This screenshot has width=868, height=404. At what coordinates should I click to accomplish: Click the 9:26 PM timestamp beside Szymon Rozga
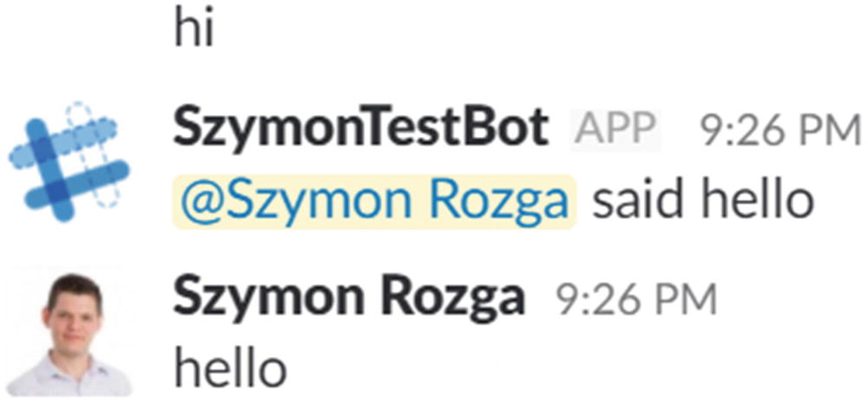coord(635,300)
